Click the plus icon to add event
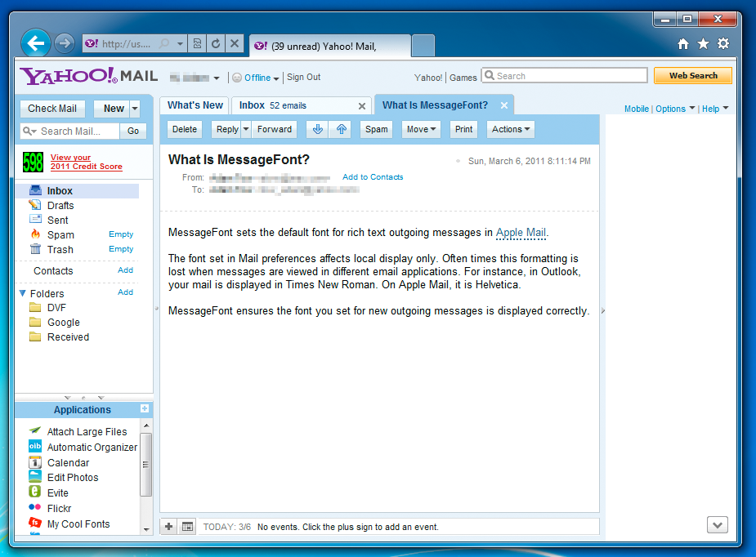756x557 pixels. point(168,527)
